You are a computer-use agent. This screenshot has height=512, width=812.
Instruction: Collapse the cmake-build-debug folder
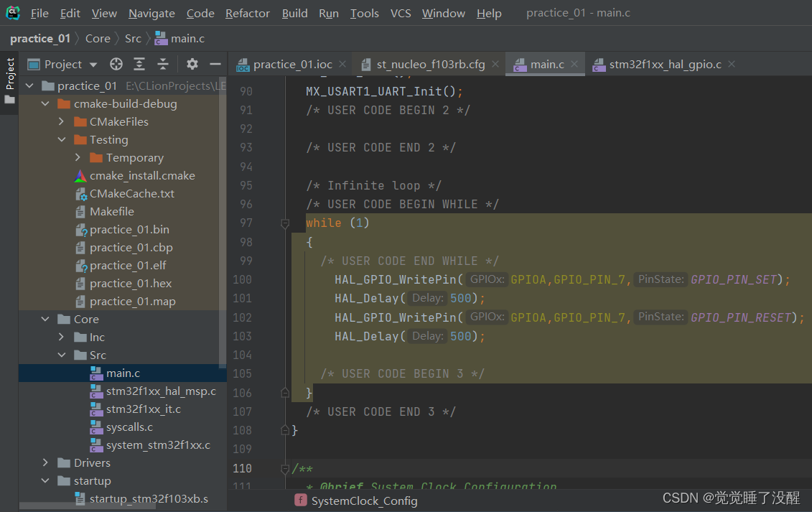pos(45,104)
